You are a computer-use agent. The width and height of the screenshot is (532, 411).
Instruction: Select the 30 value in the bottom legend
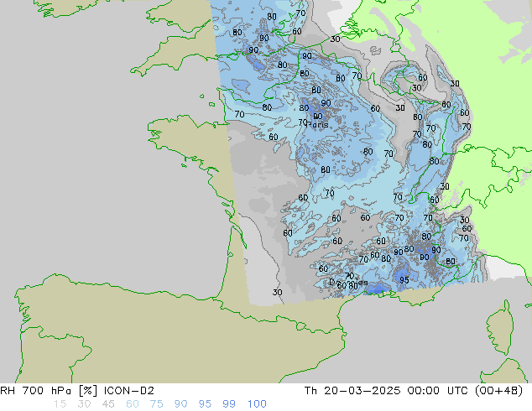(84, 404)
